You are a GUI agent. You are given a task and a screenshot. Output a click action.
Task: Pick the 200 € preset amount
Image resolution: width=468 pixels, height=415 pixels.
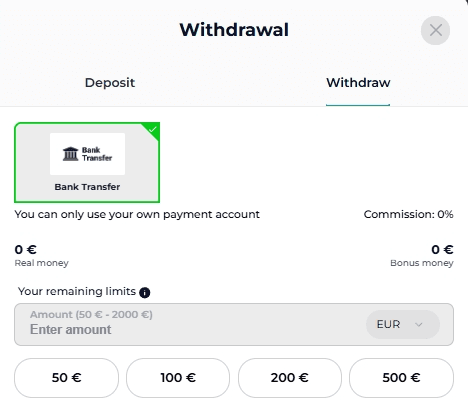point(290,378)
